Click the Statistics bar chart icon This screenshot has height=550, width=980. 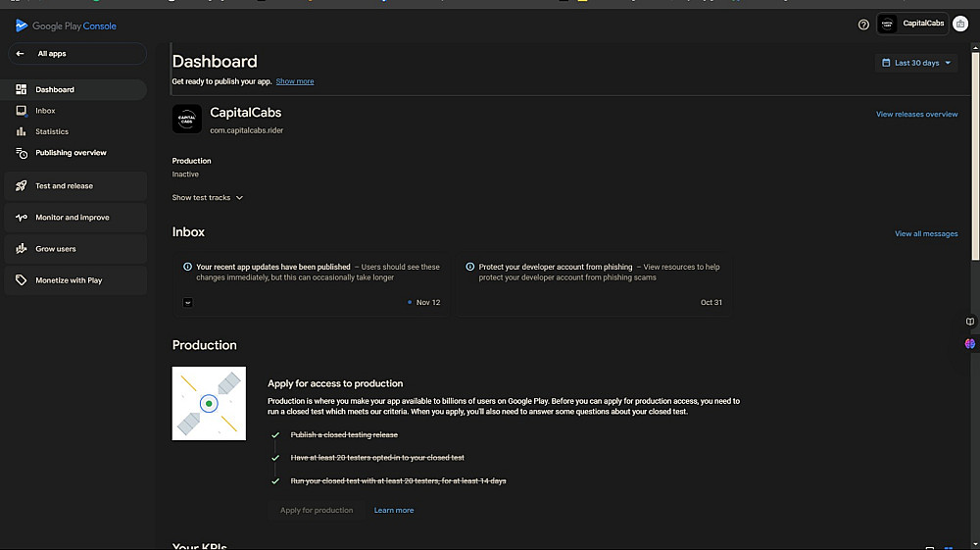22,131
